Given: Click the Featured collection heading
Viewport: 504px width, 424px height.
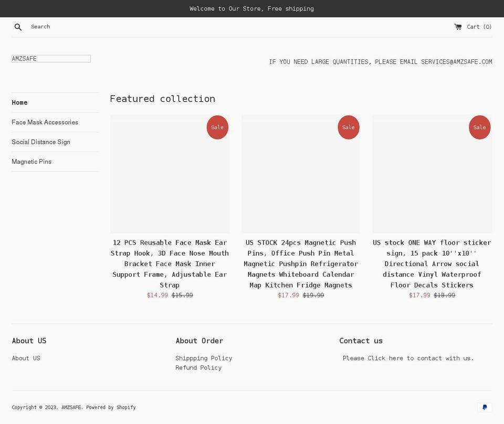Looking at the screenshot, I should [x=163, y=99].
